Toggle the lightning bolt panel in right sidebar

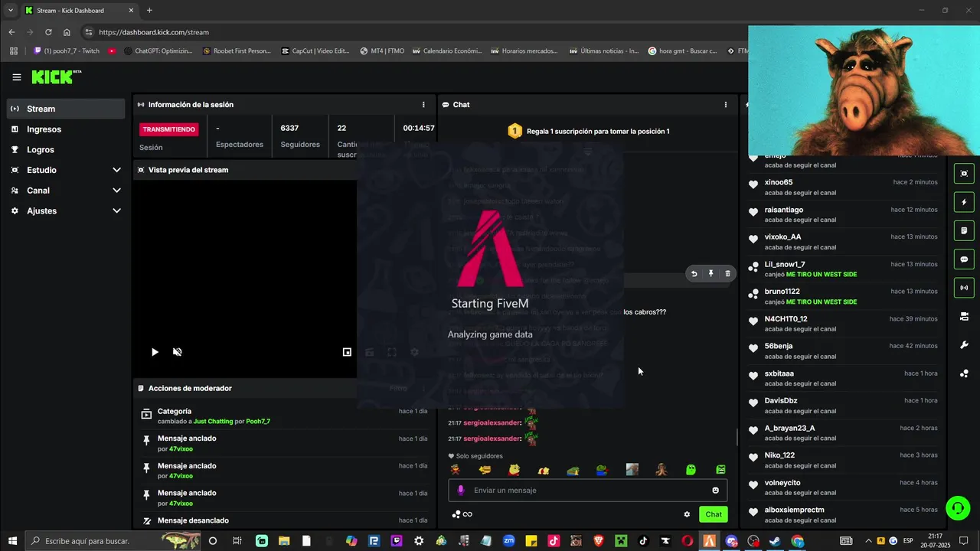[964, 202]
